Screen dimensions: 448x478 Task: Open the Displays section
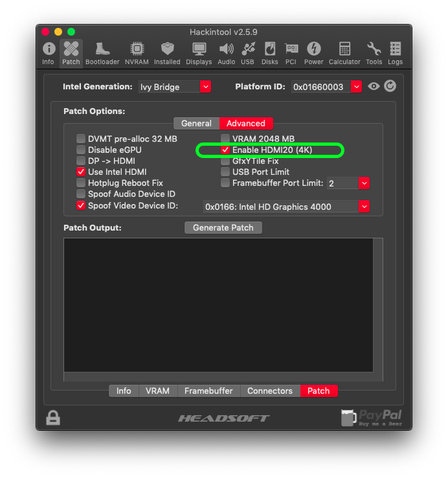199,53
